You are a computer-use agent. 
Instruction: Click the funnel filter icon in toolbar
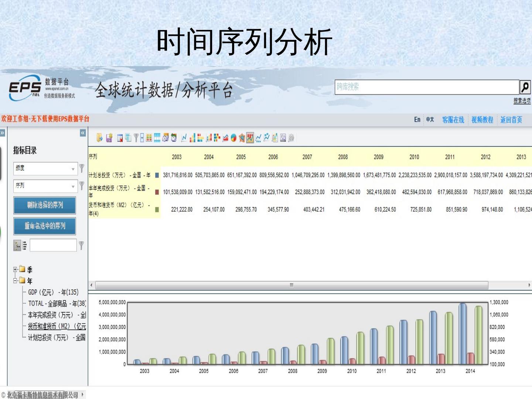136,138
